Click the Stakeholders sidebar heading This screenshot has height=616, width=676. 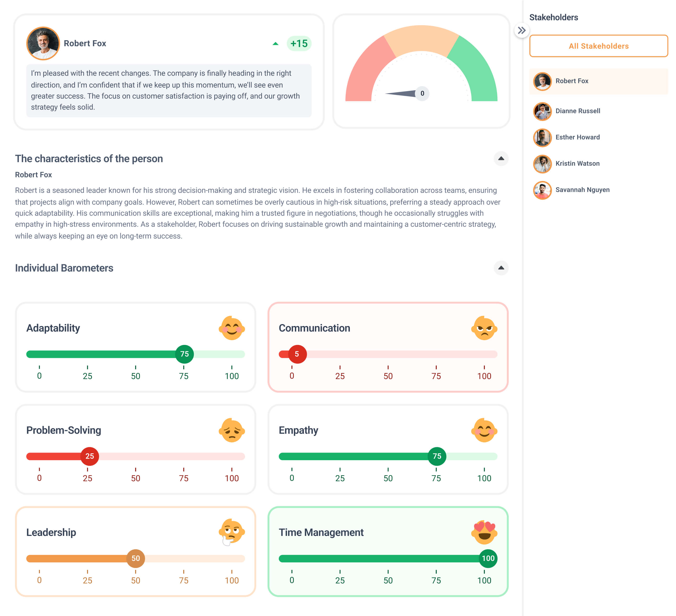[554, 17]
